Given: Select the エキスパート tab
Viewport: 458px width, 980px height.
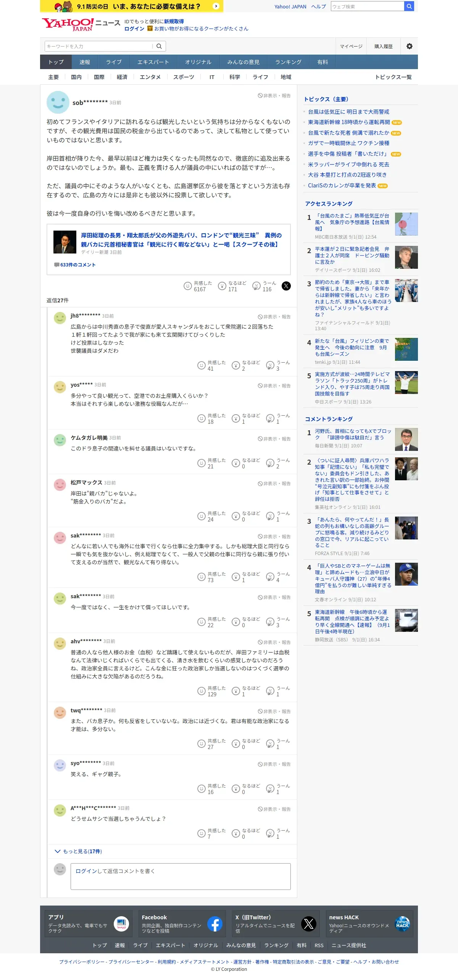Looking at the screenshot, I should (x=153, y=62).
